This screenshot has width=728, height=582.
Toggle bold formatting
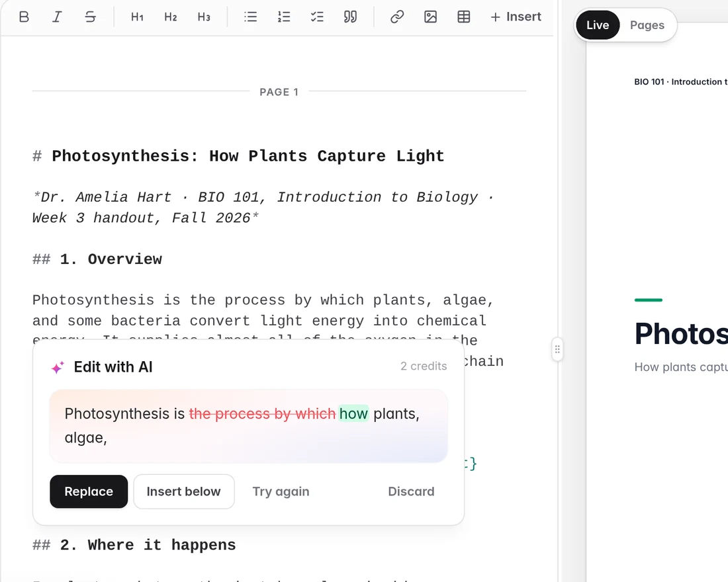[24, 17]
